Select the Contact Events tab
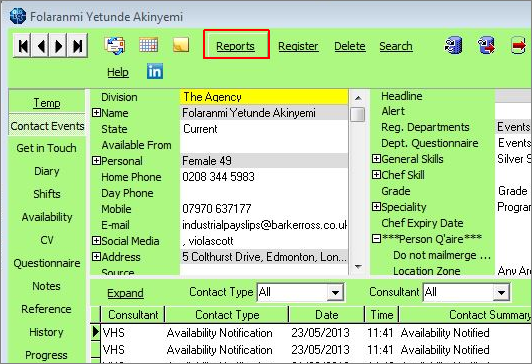 pyautogui.click(x=47, y=126)
